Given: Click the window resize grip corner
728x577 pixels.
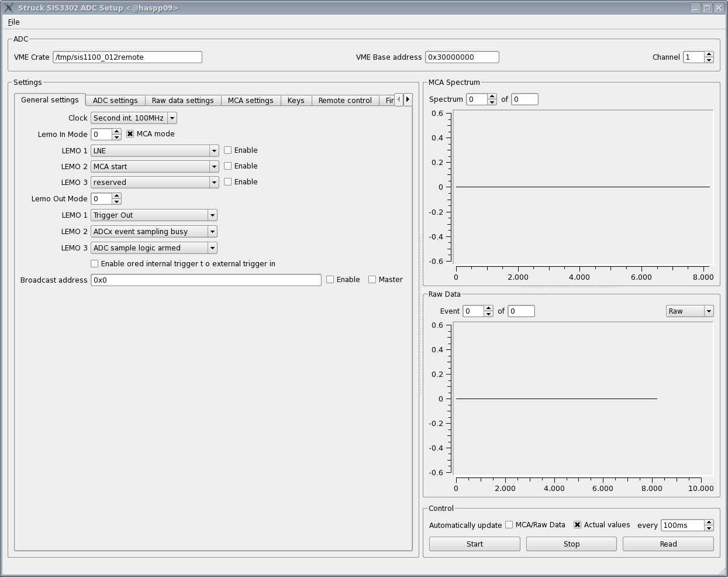Looking at the screenshot, I should pos(721,570).
